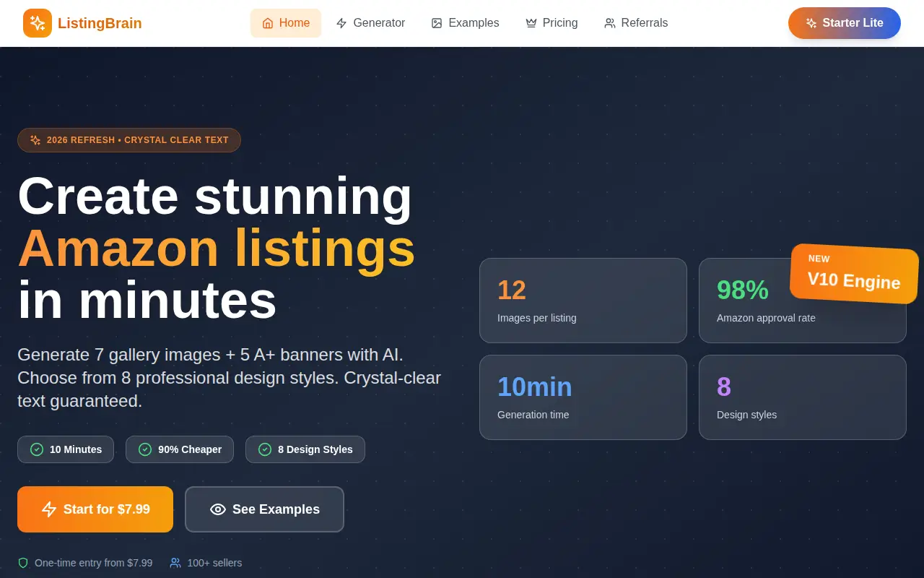The image size is (924, 578).
Task: Click the 8 Design Styles pill
Action: coord(305,449)
